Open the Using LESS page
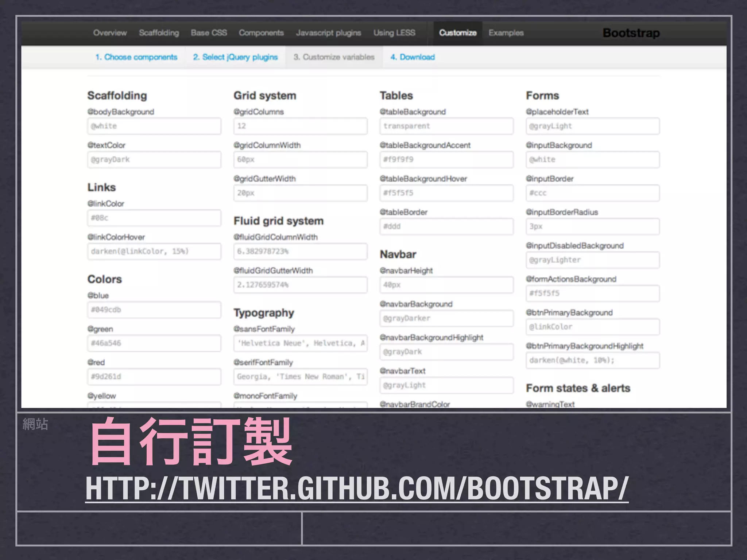The height and width of the screenshot is (560, 747). [394, 33]
